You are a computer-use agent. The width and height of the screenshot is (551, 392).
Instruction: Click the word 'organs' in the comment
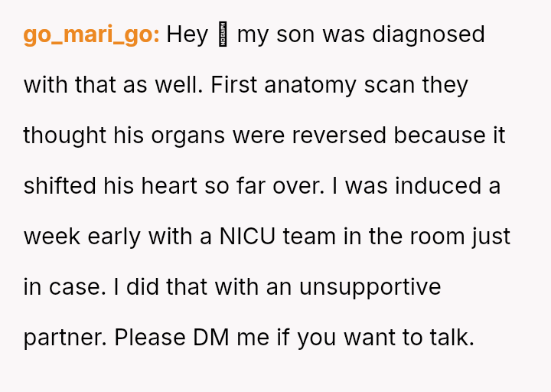(x=189, y=136)
